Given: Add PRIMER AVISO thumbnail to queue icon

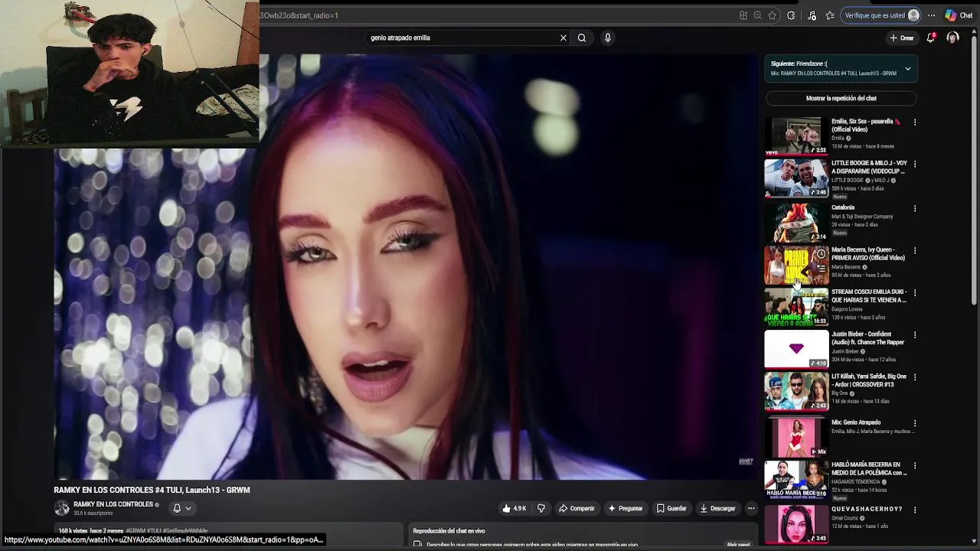Looking at the screenshot, I should point(821,269).
